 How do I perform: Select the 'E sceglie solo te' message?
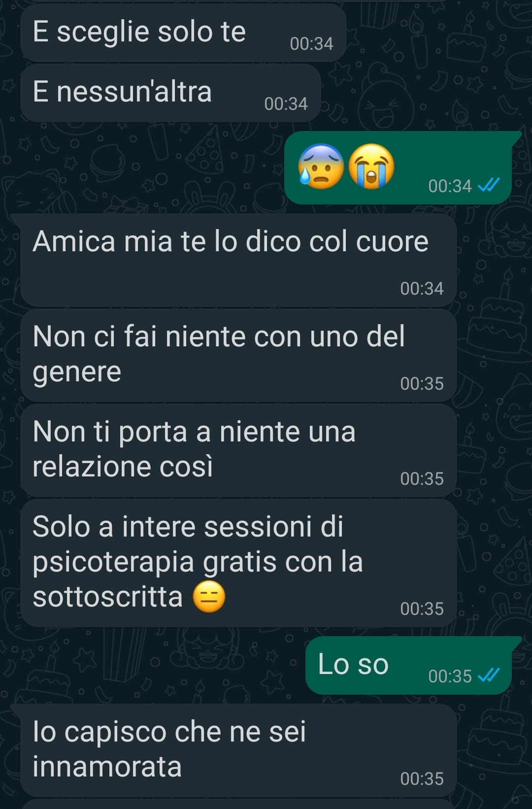183,33
